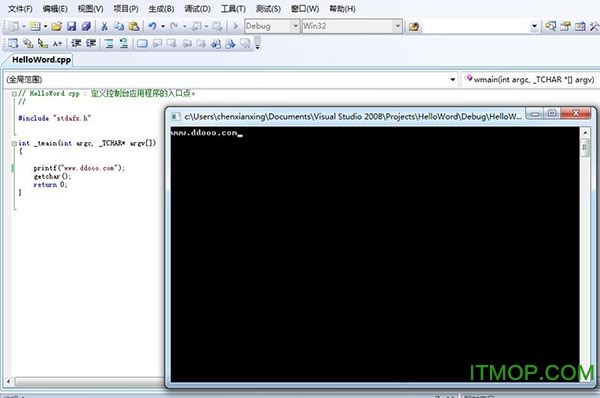The height and width of the screenshot is (398, 600).
Task: Open the 文件(F) menu
Action: pos(20,8)
